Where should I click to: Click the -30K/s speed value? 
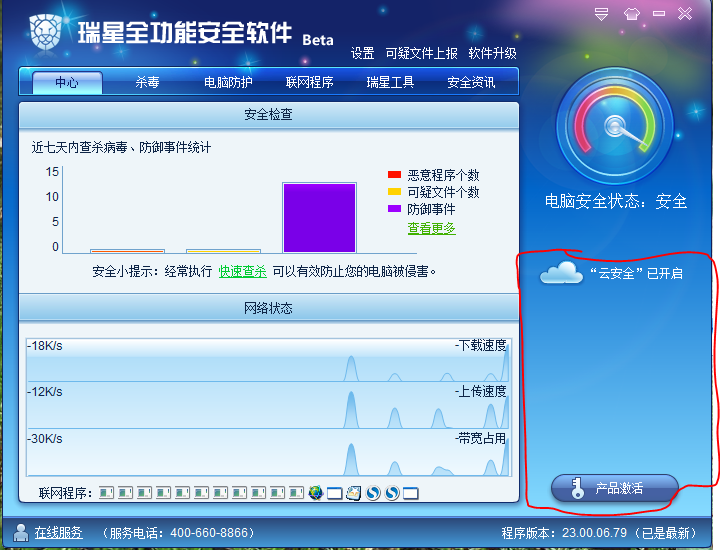tap(45, 439)
